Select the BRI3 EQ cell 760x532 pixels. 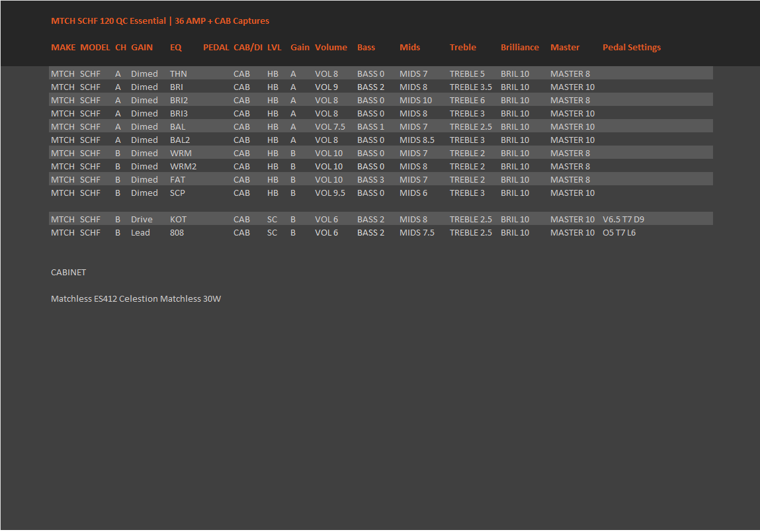[179, 114]
